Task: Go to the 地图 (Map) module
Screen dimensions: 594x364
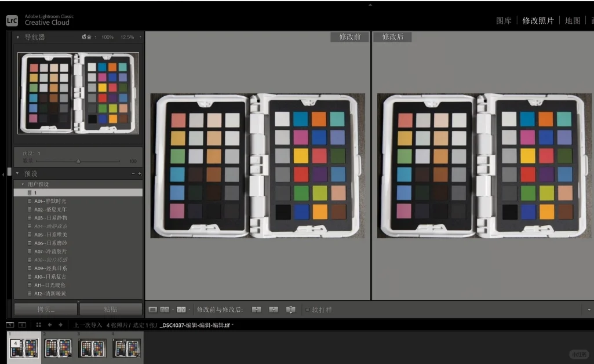Action: click(x=572, y=21)
